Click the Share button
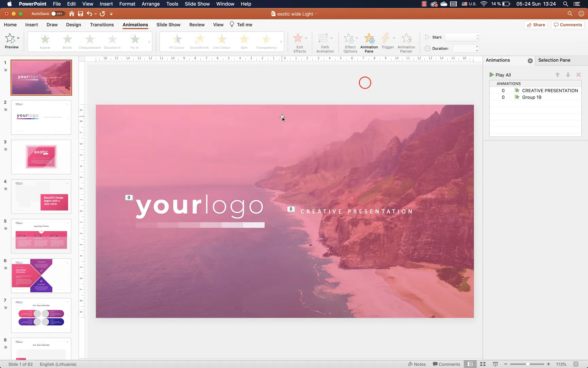 pyautogui.click(x=536, y=25)
